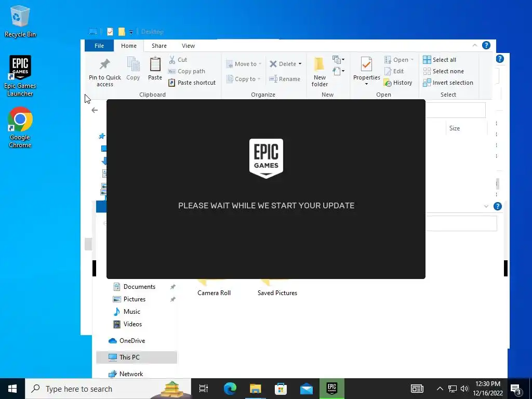
Task: Open File Explorer from the taskbar
Action: pos(255,389)
